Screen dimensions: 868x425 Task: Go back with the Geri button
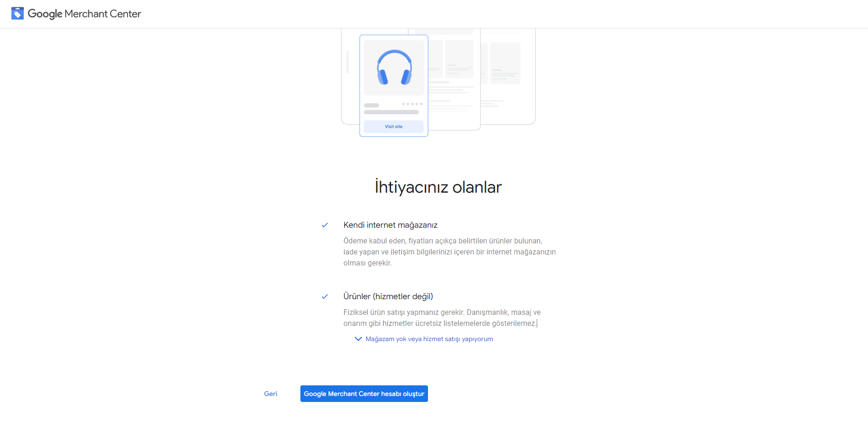coord(270,394)
